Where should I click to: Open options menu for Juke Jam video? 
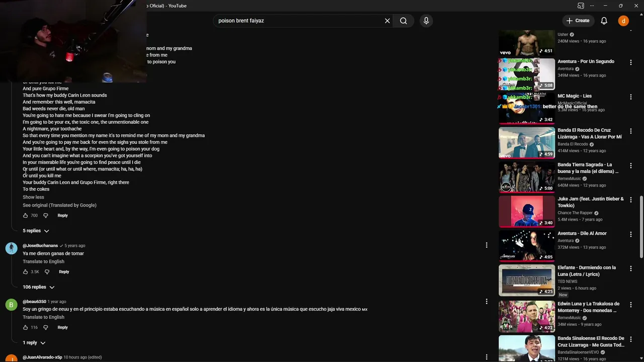click(631, 200)
